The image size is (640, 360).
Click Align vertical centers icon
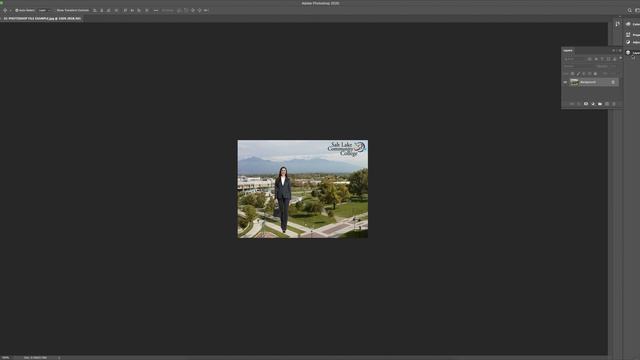click(x=132, y=10)
